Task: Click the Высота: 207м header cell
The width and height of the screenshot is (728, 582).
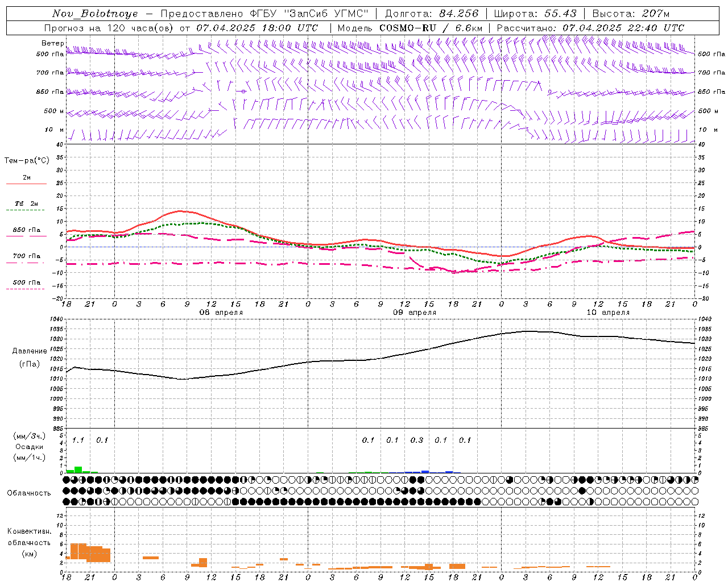Action: coord(631,14)
